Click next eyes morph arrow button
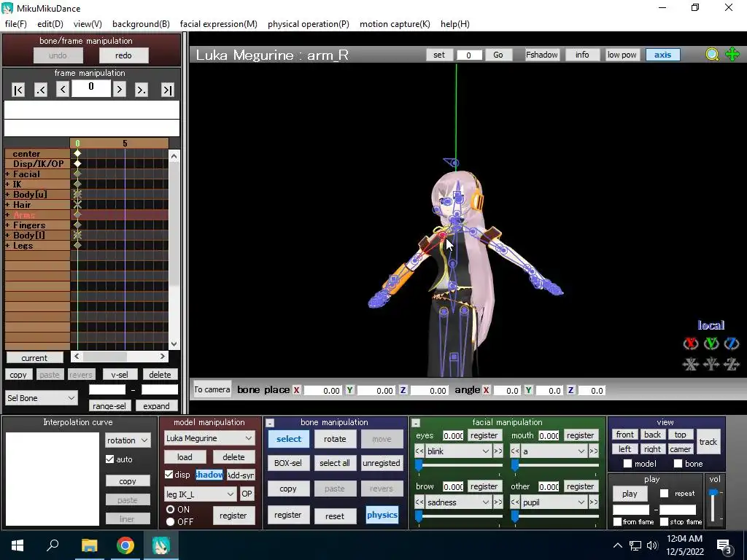 tap(498, 451)
